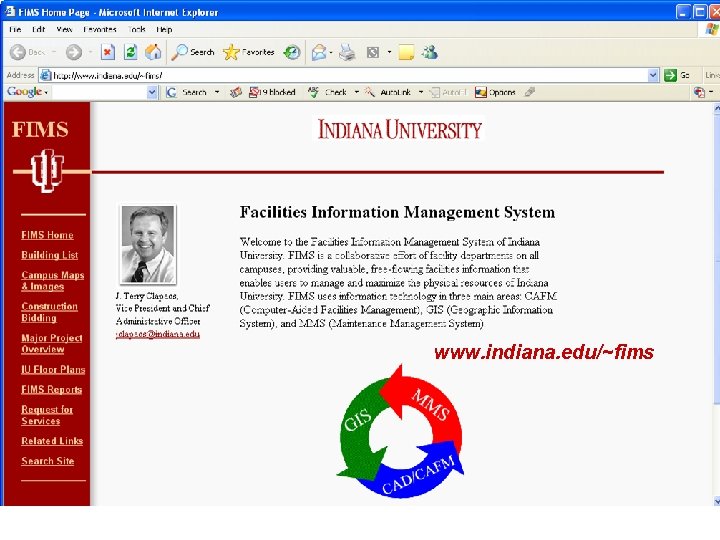The image size is (720, 540).
Task: Print the page with the printer icon
Action: (347, 52)
